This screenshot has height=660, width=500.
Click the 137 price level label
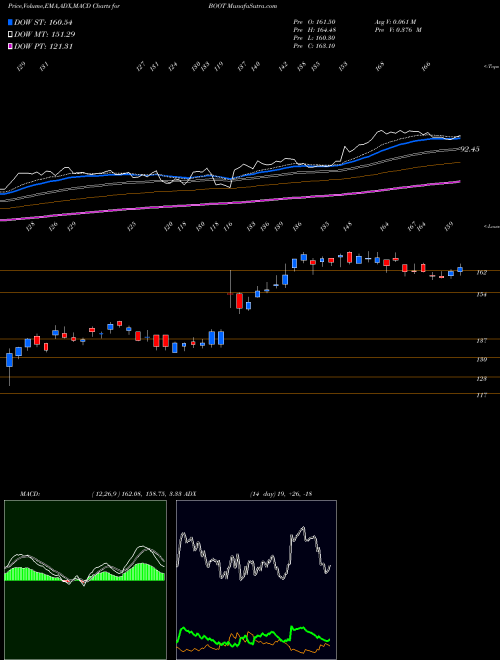click(482, 341)
